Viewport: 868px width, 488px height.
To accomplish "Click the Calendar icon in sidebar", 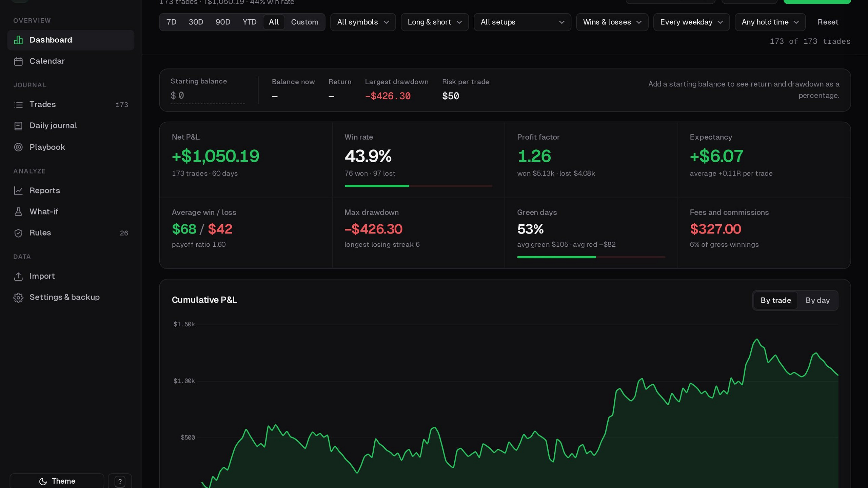I will (x=18, y=61).
